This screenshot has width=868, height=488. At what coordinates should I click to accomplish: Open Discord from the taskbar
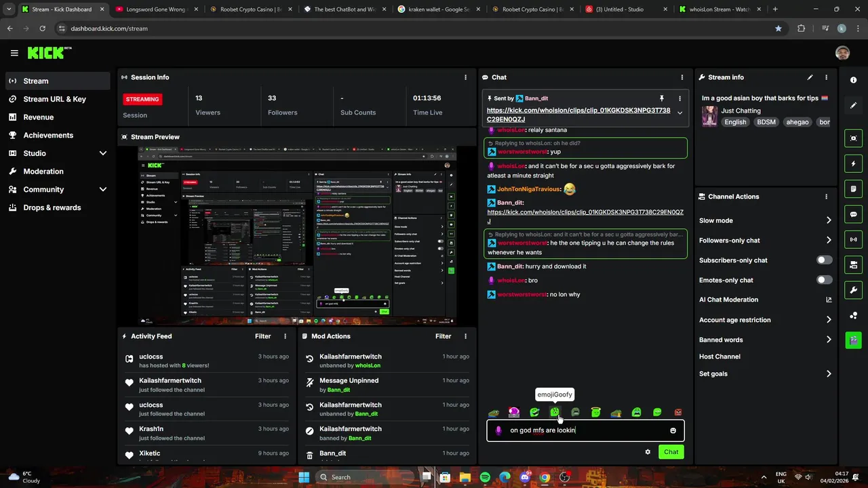(x=525, y=477)
